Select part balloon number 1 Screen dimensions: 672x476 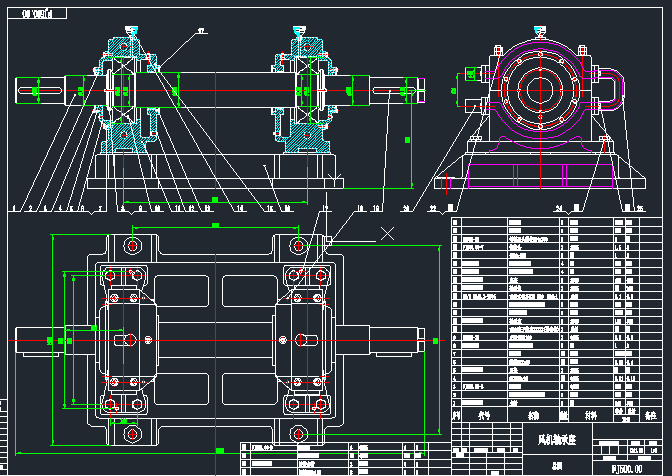[14, 209]
